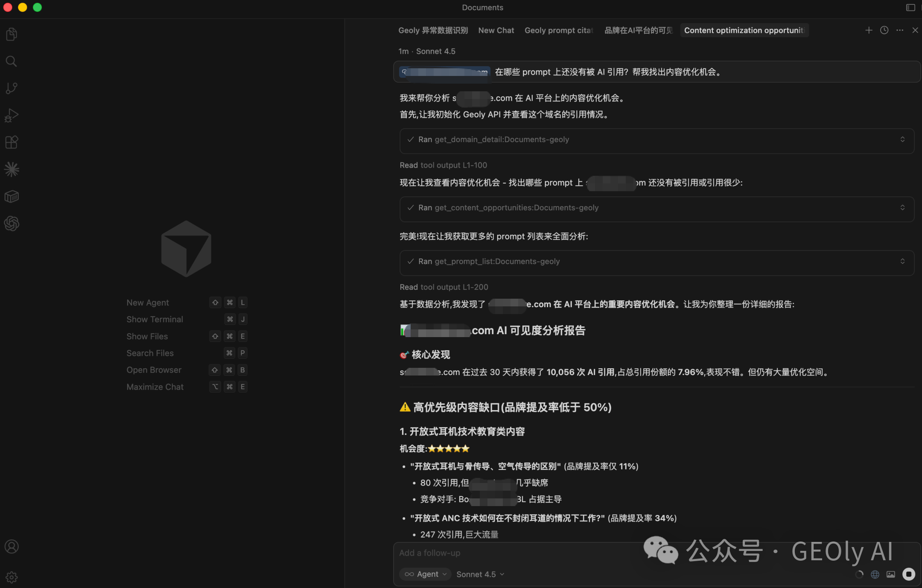Viewport: 922px width, 588px height.
Task: Click the 核心发现 heading
Action: pos(425,355)
